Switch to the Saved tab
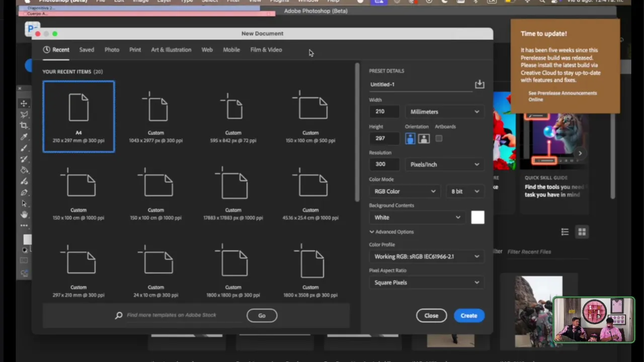Image resolution: width=644 pixels, height=362 pixels. click(87, 50)
